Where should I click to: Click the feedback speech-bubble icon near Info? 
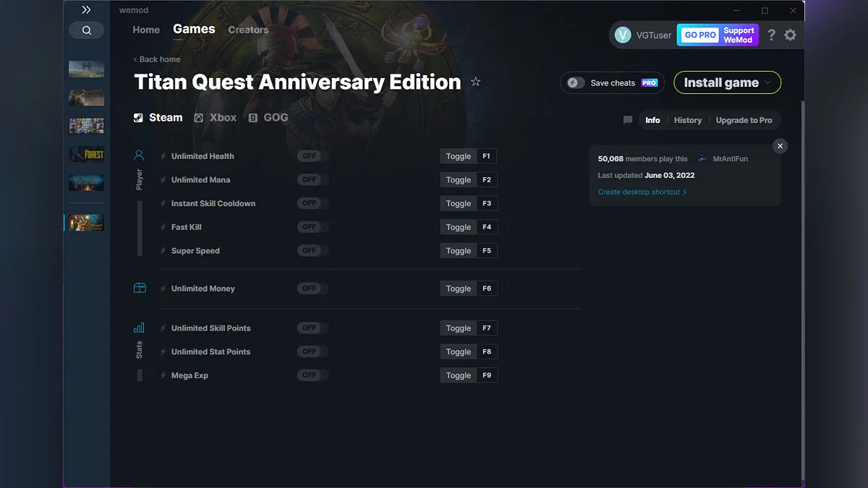627,120
